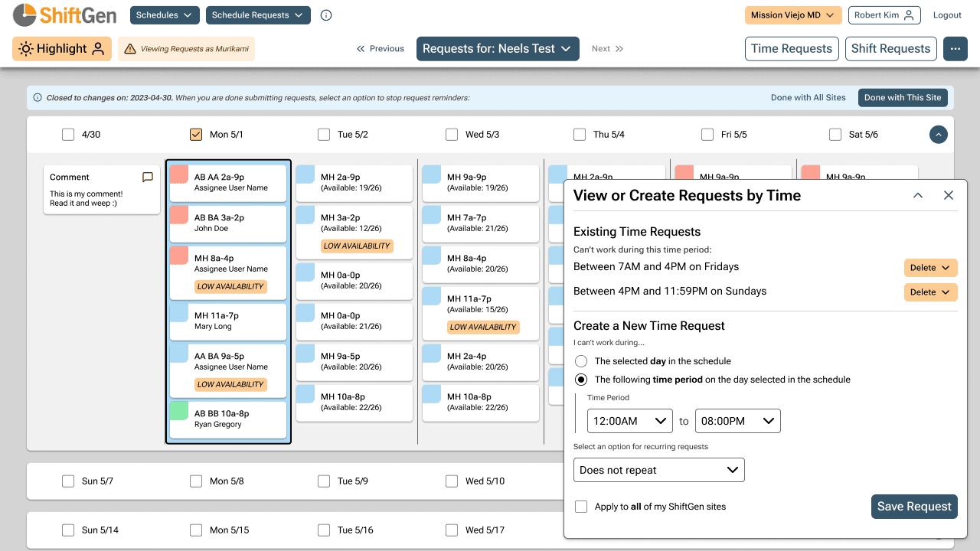Check the Tue 5/2 day checkbox

tap(324, 135)
